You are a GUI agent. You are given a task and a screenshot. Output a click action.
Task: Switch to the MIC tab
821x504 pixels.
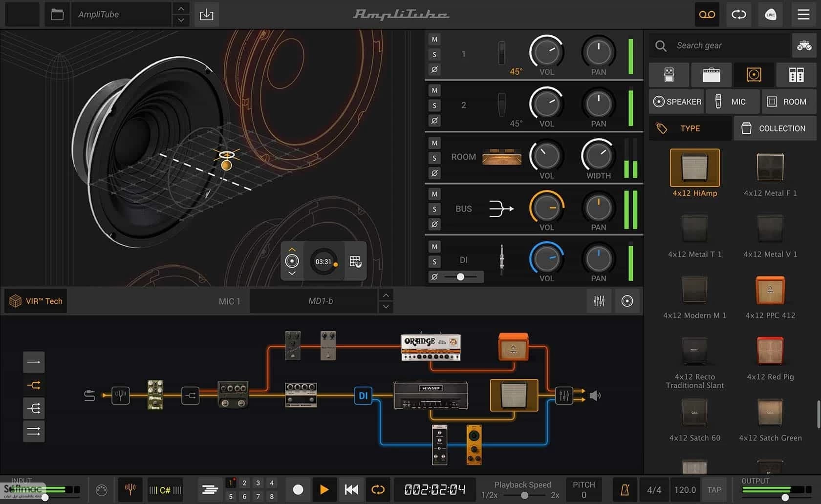[x=733, y=102]
